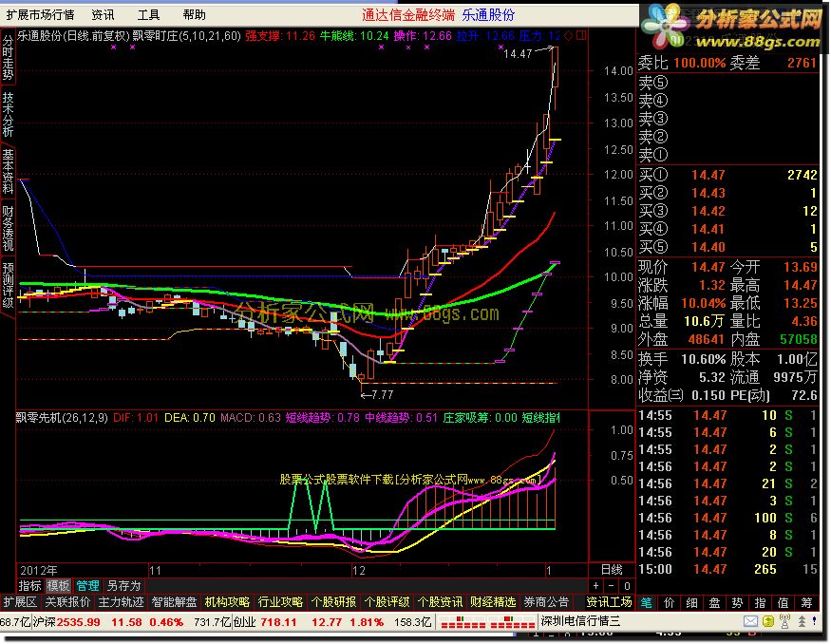Switch to the 分时走势 side tab
831x644 pixels.
(x=8, y=57)
